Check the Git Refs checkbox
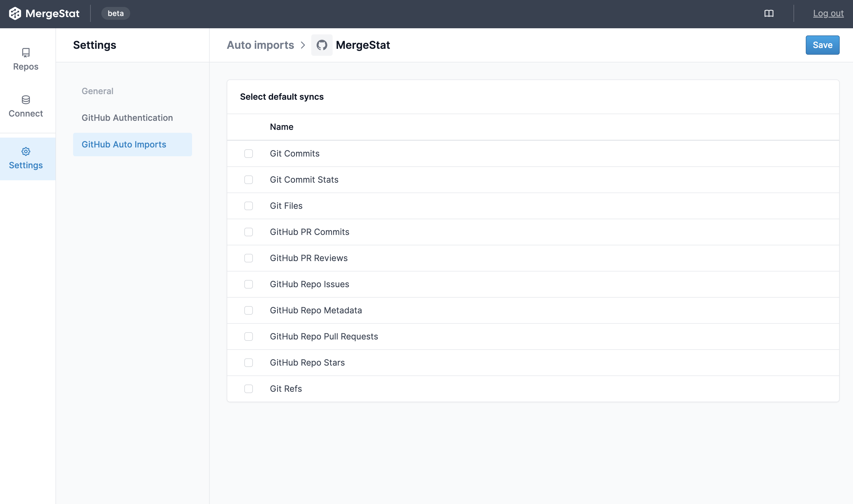Viewport: 853px width, 504px height. pyautogui.click(x=248, y=389)
